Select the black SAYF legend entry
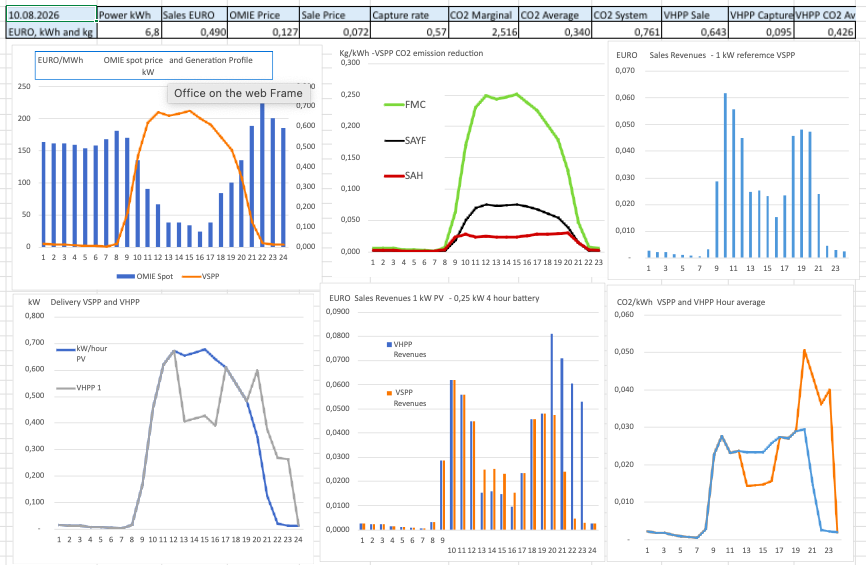Screen dimensions: 866x565 click(405, 141)
